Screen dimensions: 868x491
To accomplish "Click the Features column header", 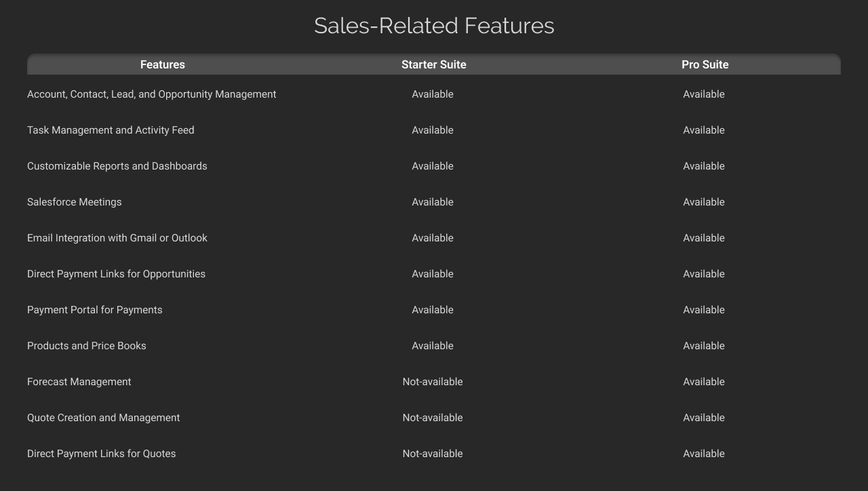I will tap(162, 64).
